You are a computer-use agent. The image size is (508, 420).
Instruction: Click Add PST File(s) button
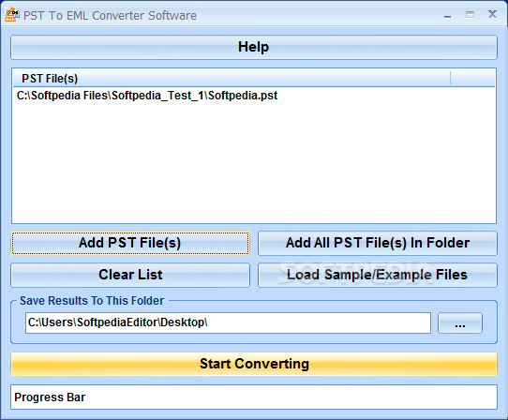click(130, 243)
